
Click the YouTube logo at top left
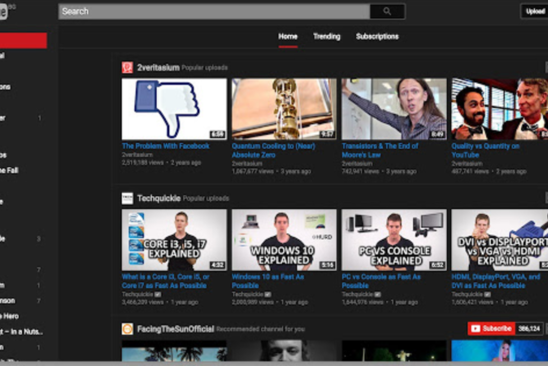coord(3,12)
